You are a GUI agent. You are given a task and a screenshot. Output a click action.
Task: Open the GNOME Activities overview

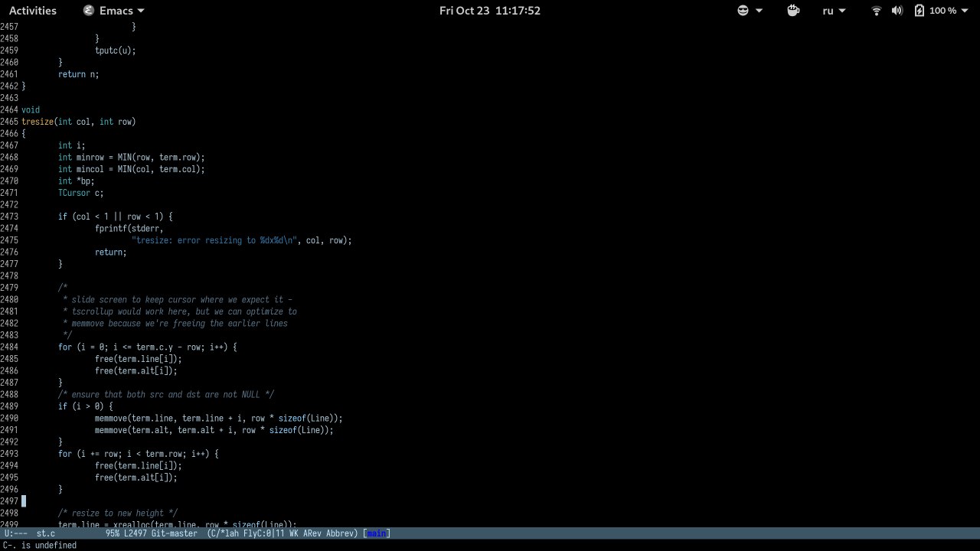click(x=32, y=11)
